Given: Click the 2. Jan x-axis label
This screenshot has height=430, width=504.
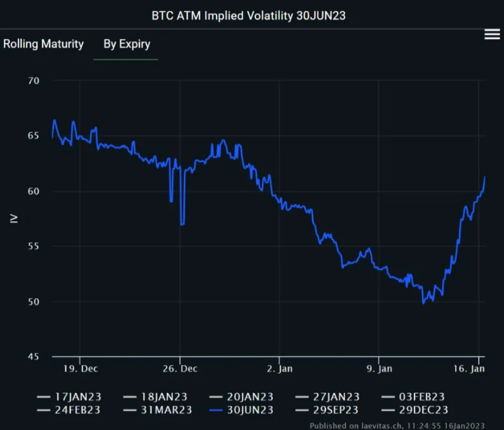Looking at the screenshot, I should click(280, 368).
